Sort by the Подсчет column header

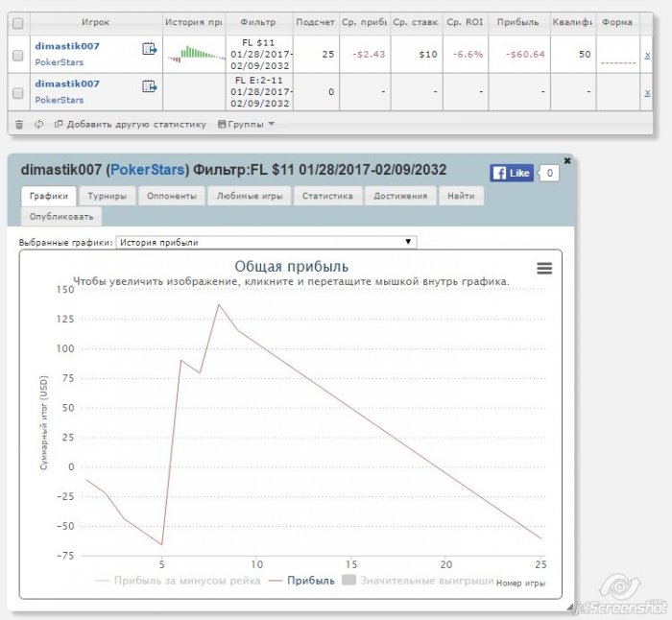315,22
